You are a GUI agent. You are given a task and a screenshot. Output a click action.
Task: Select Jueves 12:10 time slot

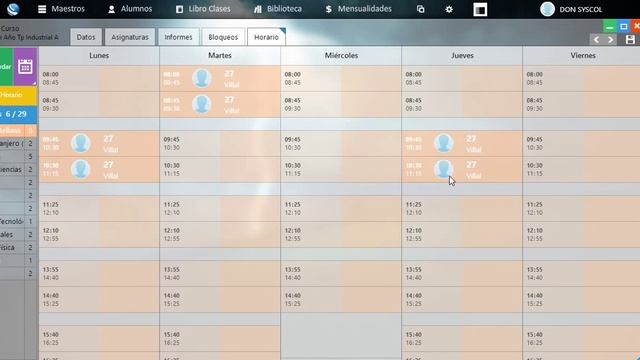tap(462, 235)
